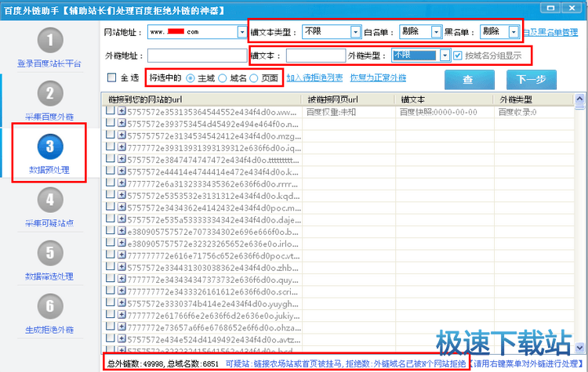This screenshot has width=588, height=372.
Task: Toggle 按域名分组显示 checkbox
Action: click(x=457, y=56)
